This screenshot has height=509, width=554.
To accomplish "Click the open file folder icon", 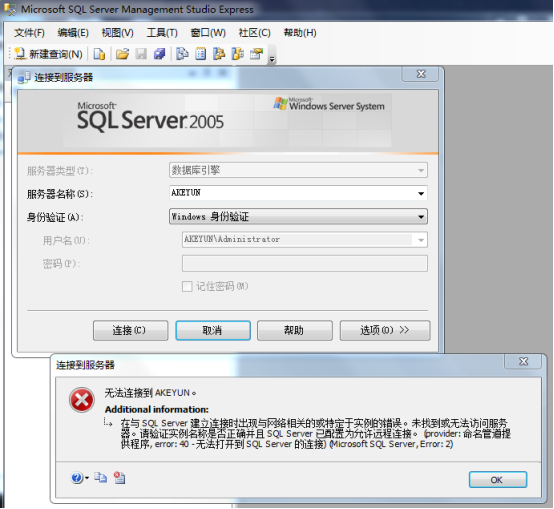I will pos(122,54).
